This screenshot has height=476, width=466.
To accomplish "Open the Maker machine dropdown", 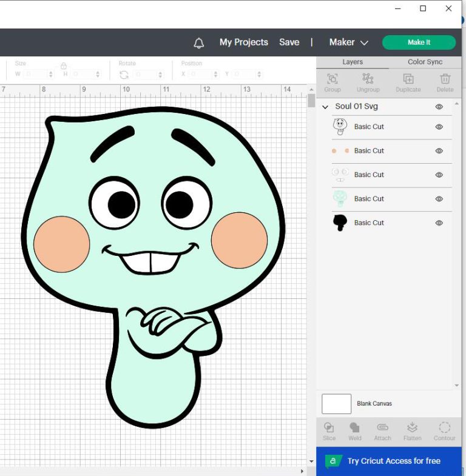I will click(348, 42).
